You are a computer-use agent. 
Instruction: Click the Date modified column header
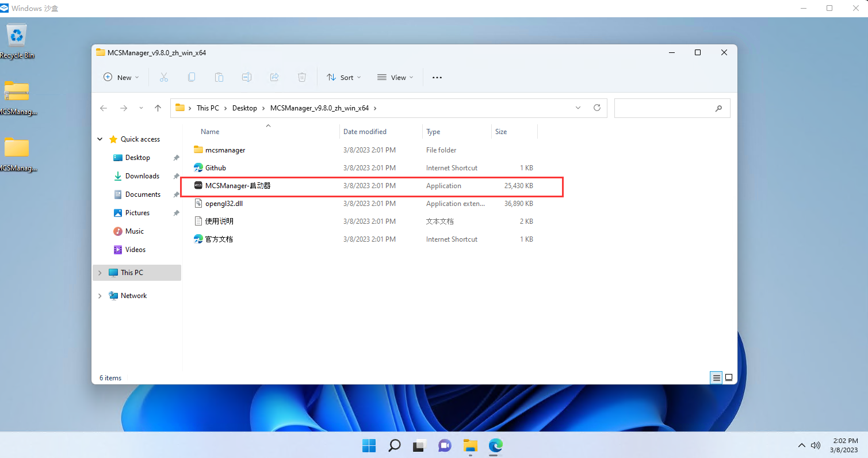pos(365,132)
